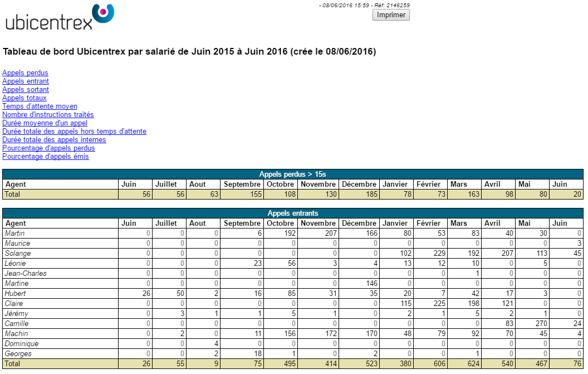The image size is (588, 374).
Task: Click the report title heading
Action: [189, 51]
